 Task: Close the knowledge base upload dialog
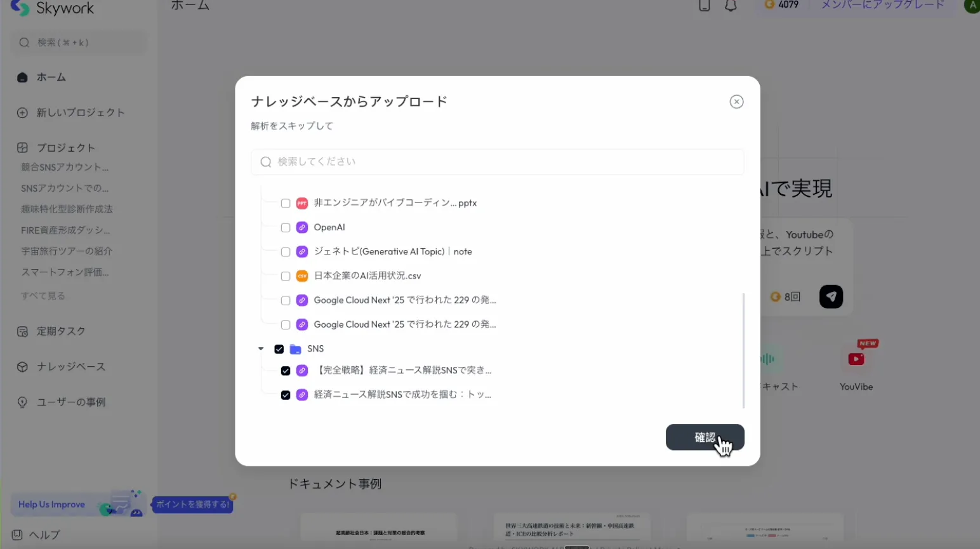coord(736,102)
